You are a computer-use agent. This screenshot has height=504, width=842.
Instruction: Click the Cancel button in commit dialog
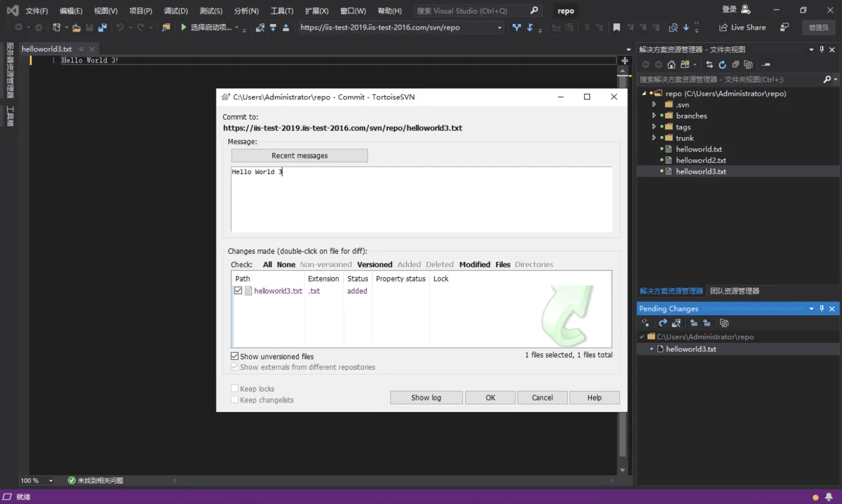542,398
